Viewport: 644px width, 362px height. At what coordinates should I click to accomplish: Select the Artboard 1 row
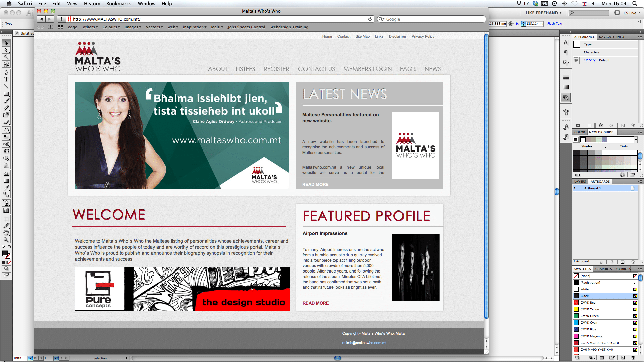pyautogui.click(x=605, y=188)
